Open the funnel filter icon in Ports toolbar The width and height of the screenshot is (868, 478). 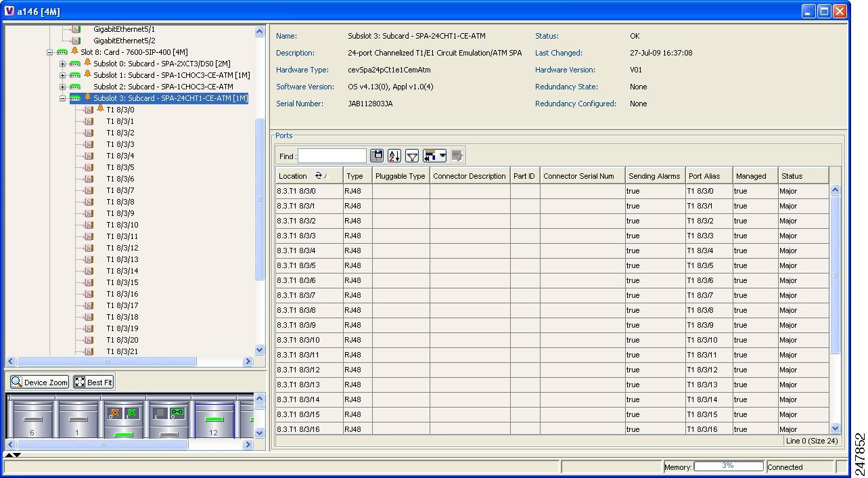(x=412, y=156)
